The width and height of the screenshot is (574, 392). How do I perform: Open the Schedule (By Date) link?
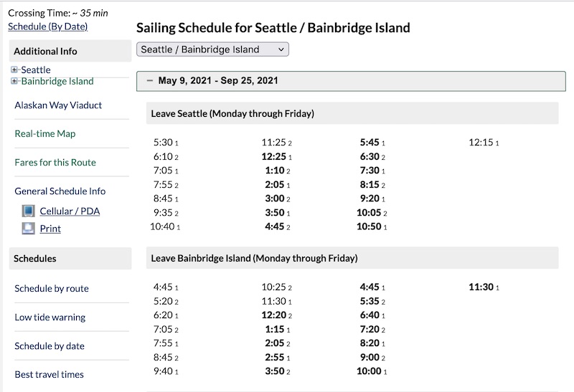tap(47, 27)
